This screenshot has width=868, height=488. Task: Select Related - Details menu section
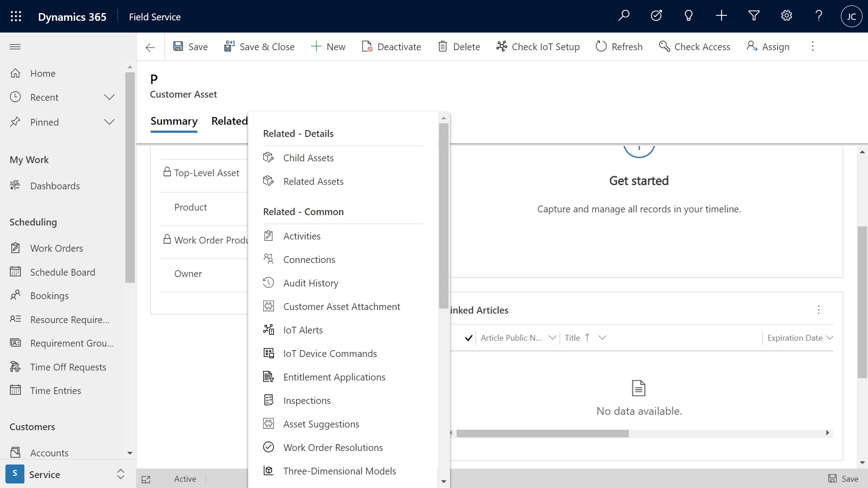coord(298,133)
